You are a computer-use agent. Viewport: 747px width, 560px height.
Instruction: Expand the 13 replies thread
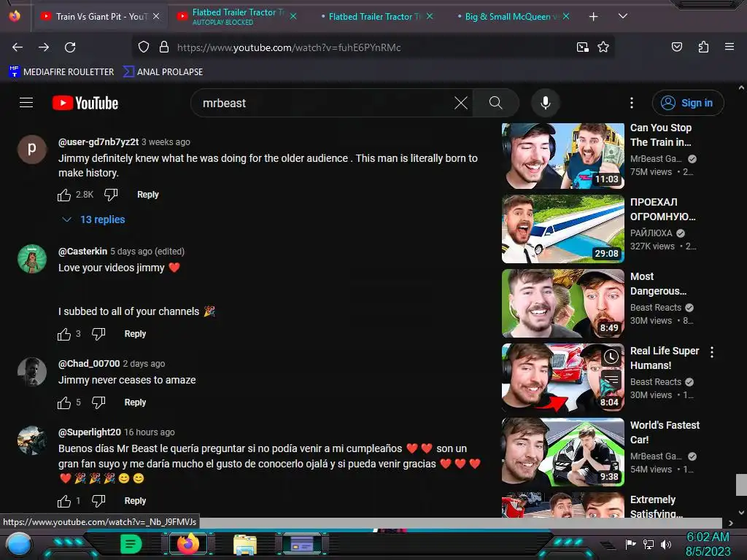[x=94, y=219]
